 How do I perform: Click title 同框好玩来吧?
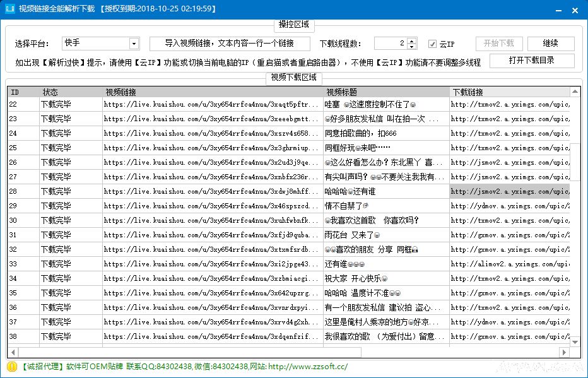click(x=357, y=148)
